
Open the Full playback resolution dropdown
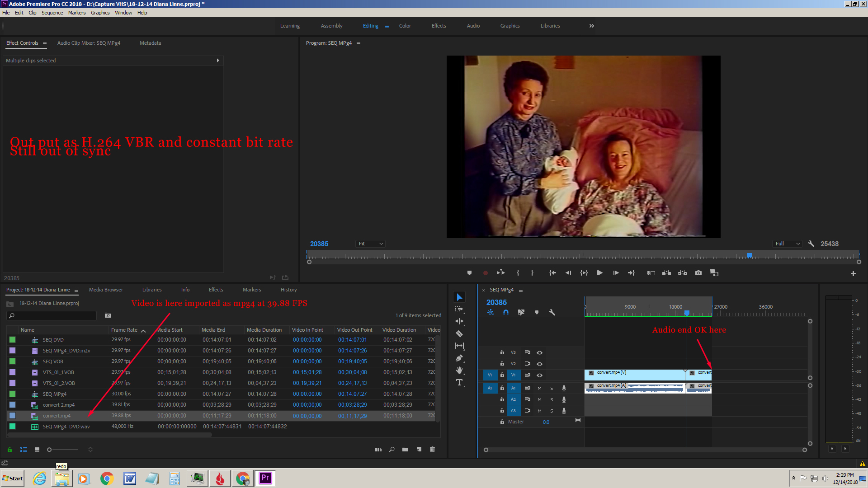point(787,244)
